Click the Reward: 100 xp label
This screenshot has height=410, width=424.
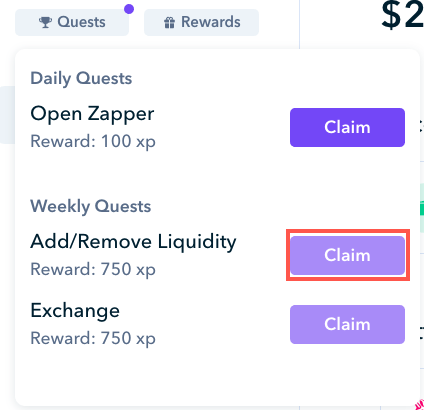[93, 141]
